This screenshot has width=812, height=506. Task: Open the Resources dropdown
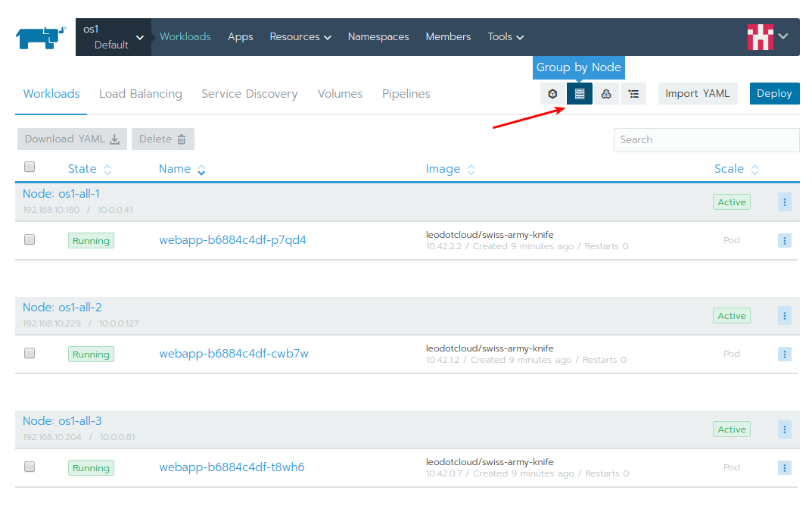click(300, 36)
